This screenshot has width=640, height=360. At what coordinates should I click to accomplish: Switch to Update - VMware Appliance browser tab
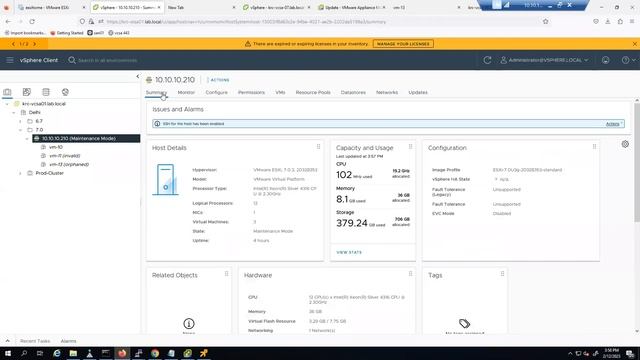tap(352, 7)
